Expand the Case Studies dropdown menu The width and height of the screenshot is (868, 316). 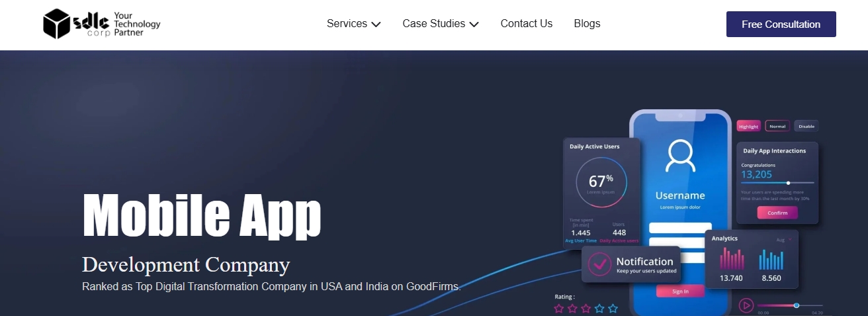(440, 24)
